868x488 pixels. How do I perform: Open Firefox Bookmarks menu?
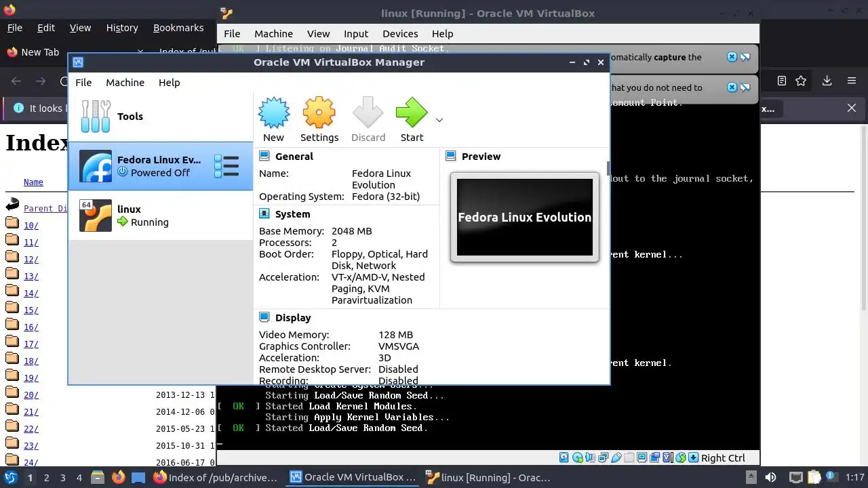point(178,28)
